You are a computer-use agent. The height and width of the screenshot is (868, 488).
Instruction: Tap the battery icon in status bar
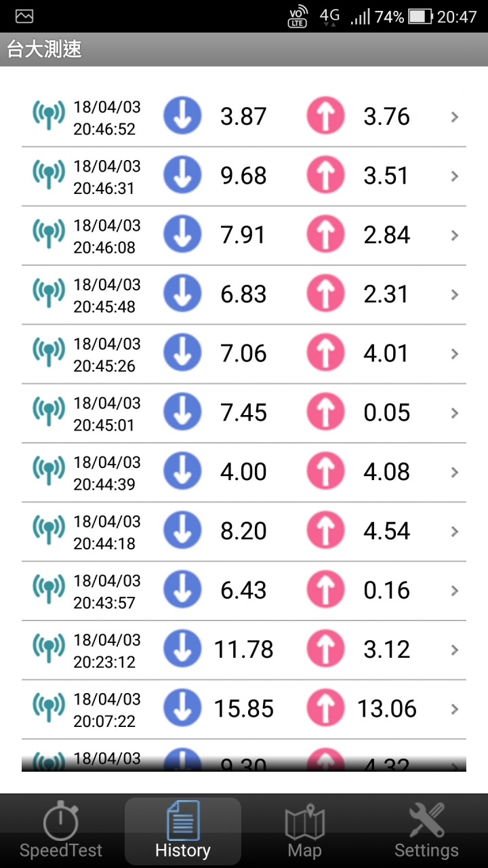pyautogui.click(x=420, y=16)
